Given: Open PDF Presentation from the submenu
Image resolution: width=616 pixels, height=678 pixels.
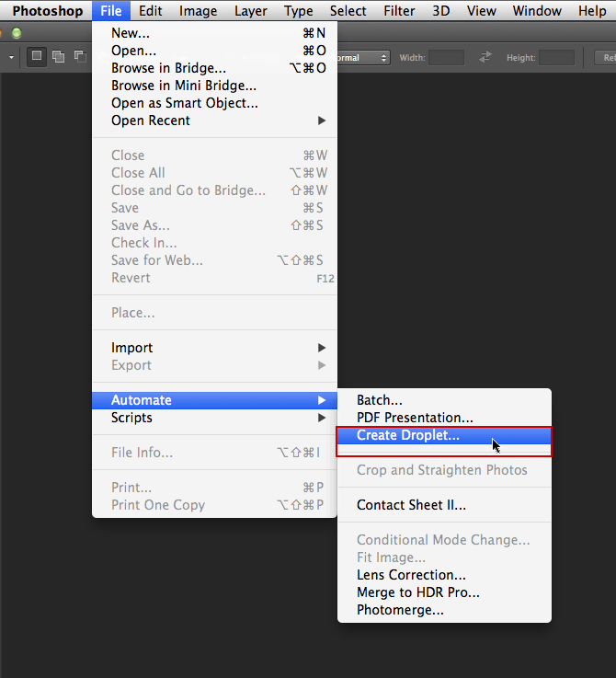Looking at the screenshot, I should [415, 418].
